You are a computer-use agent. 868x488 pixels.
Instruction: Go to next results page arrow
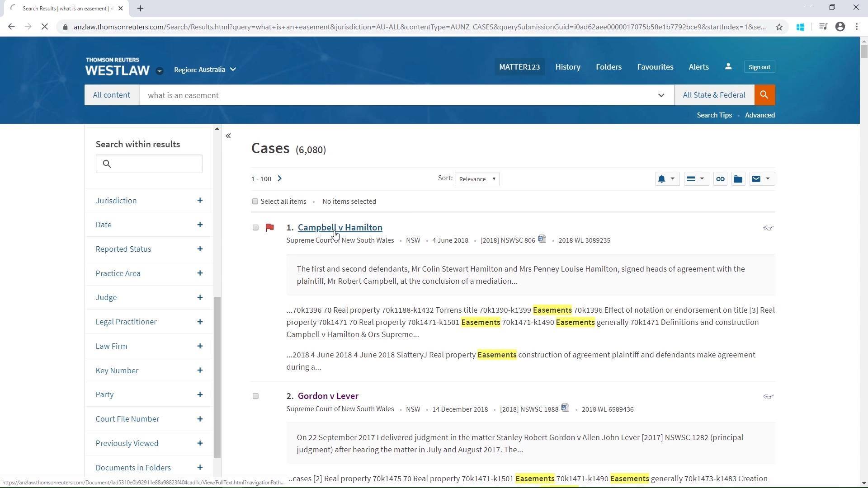coord(279,178)
